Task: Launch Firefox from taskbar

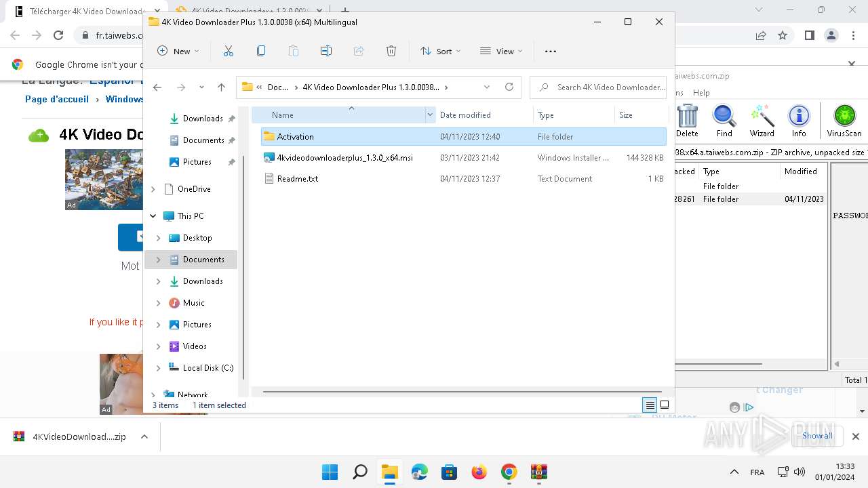Action: tap(479, 472)
